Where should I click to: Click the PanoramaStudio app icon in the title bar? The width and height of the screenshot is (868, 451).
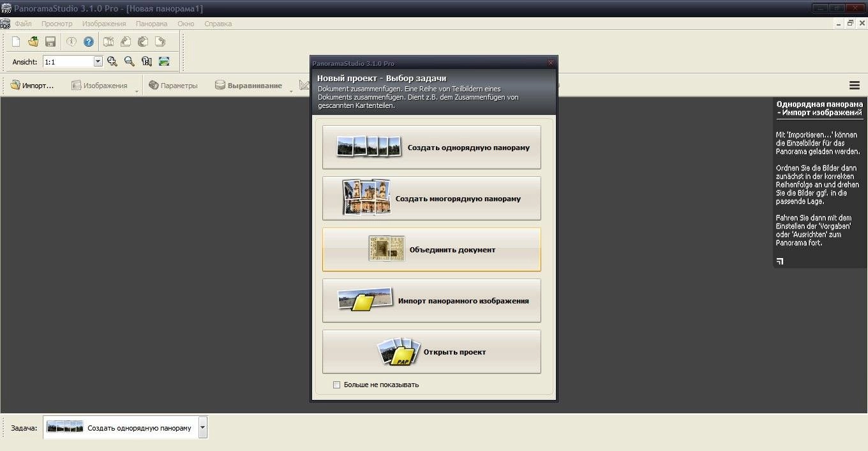[x=6, y=8]
